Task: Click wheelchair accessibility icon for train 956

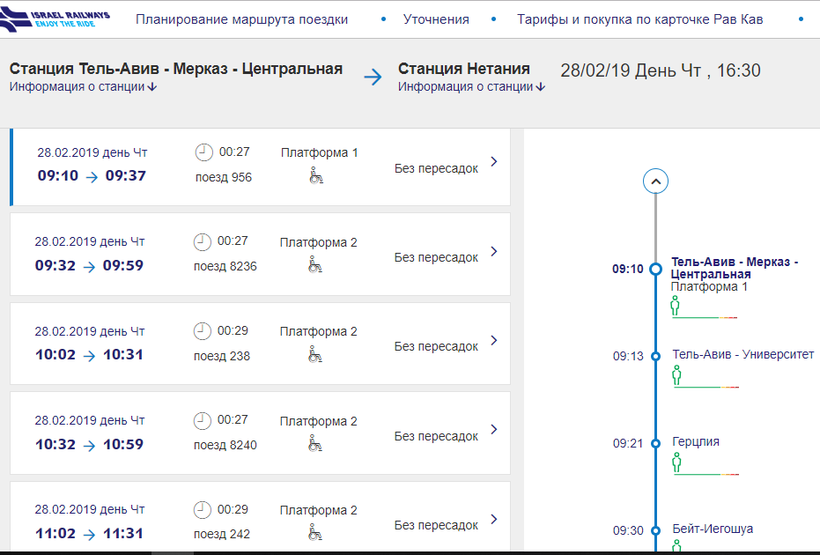Action: [x=316, y=177]
